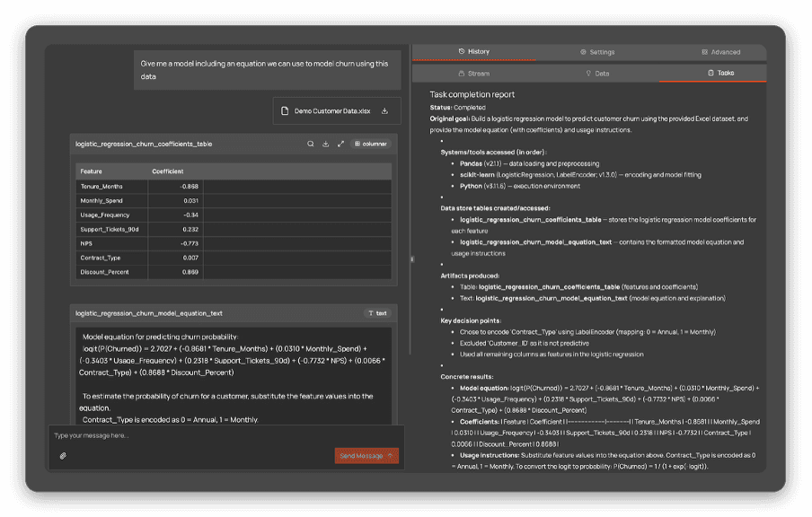Click 'Data store tables created/accessed' heading
812x517 pixels.
495,208
